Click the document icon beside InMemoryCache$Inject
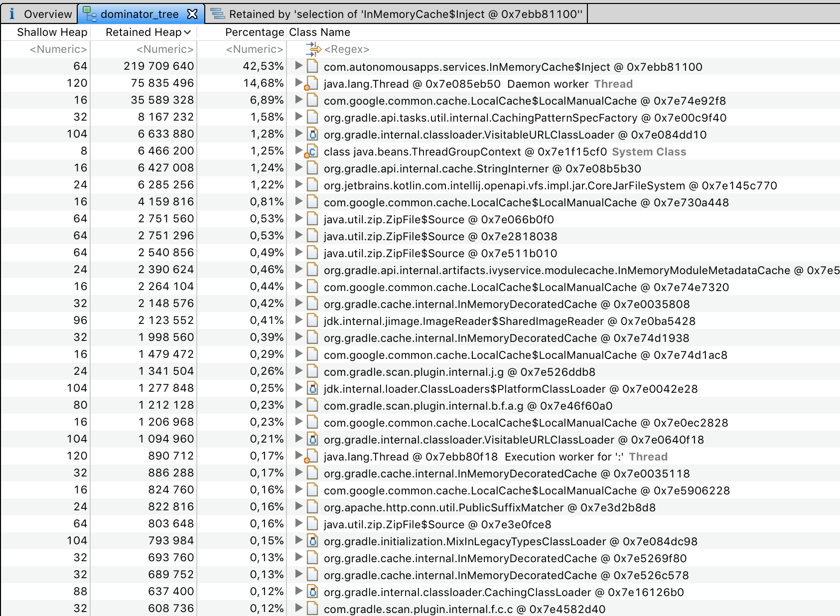This screenshot has height=616, width=840. [312, 66]
